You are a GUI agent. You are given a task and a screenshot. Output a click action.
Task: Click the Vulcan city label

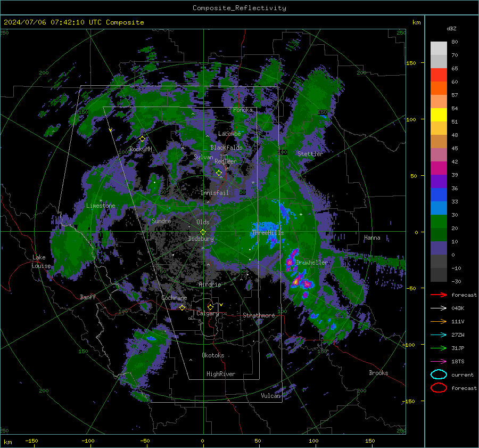click(x=271, y=396)
